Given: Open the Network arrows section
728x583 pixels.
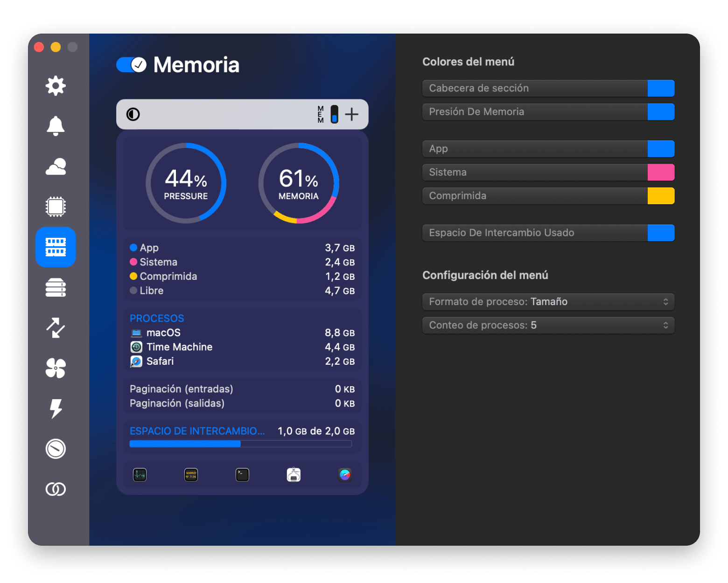Looking at the screenshot, I should [x=56, y=328].
